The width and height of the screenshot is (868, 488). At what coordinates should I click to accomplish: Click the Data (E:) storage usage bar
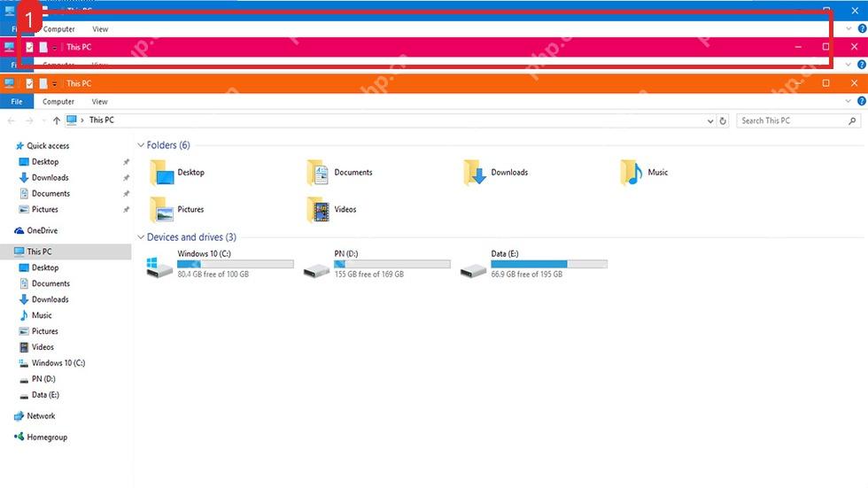click(x=549, y=265)
